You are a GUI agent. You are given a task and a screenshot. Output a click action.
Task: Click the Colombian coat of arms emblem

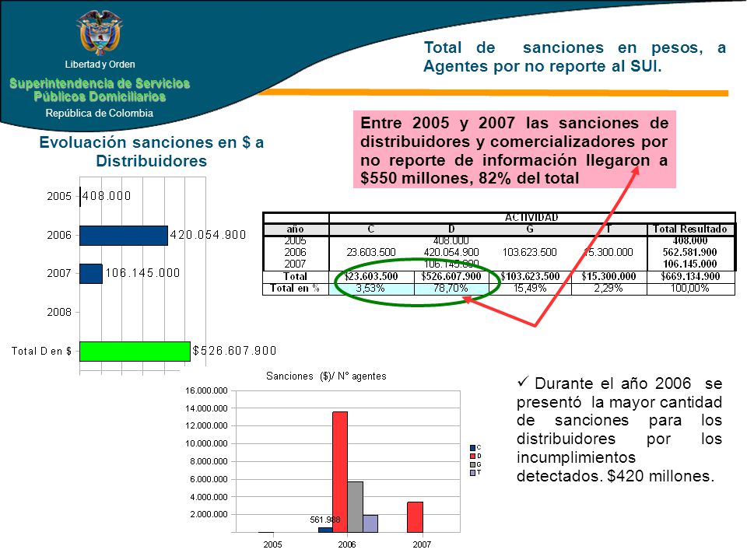pos(100,33)
